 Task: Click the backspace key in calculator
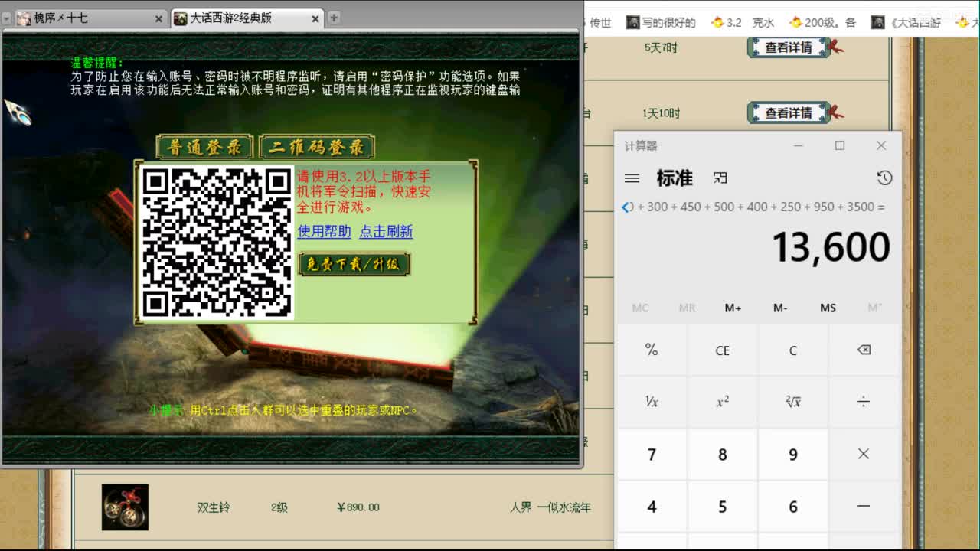click(x=864, y=350)
